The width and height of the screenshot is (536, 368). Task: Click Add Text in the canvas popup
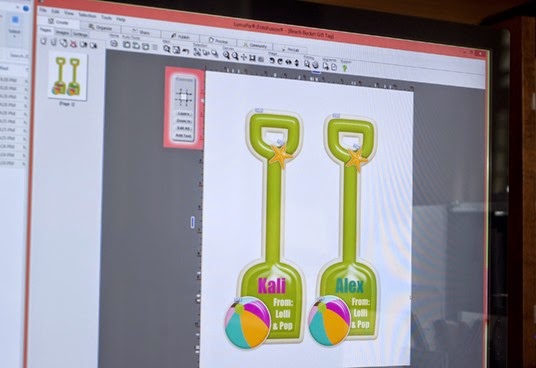click(x=185, y=136)
